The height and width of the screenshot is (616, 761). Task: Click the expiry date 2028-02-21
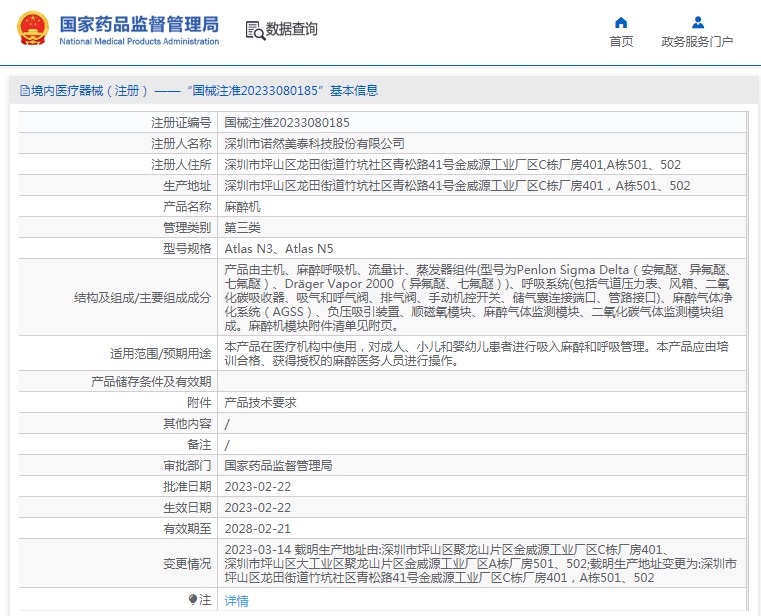(258, 528)
